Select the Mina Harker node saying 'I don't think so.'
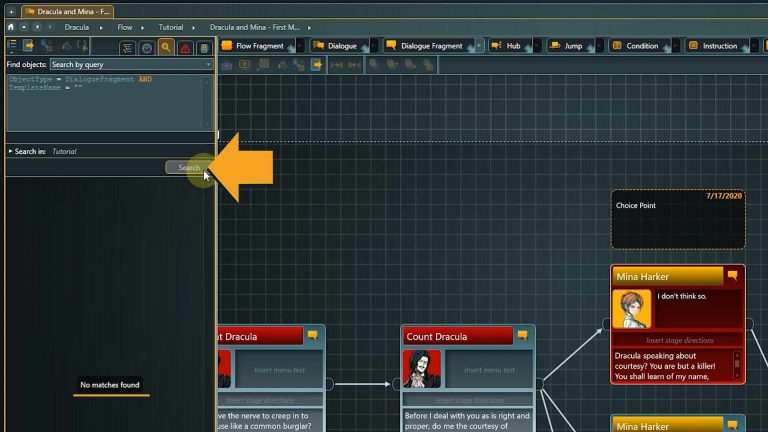The image size is (768, 432). [x=678, y=324]
